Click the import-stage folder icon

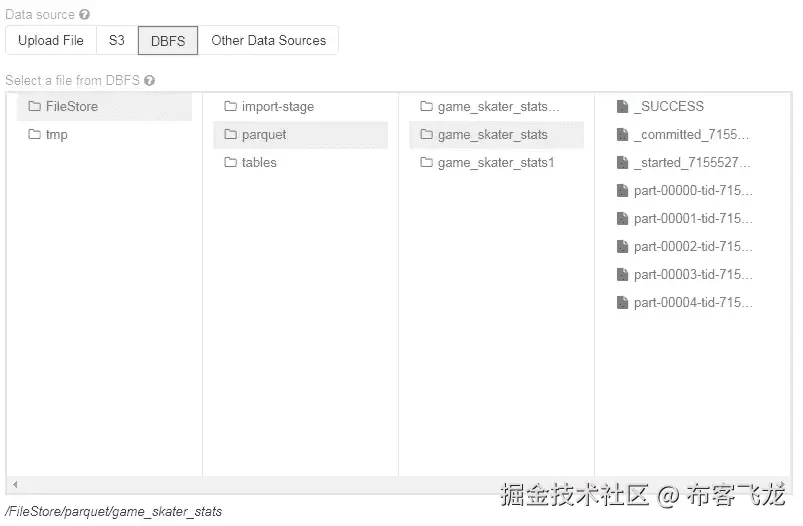pos(230,106)
